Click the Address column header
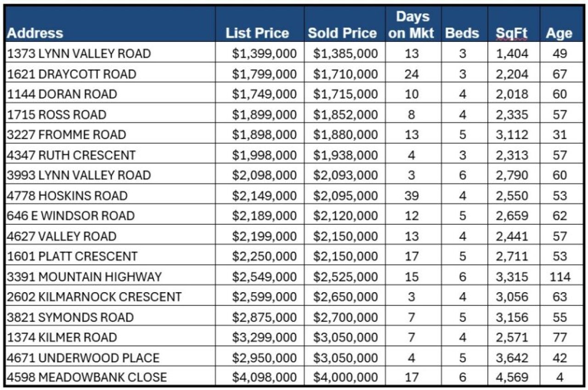Viewport: 588px width, 390px height. coord(35,33)
